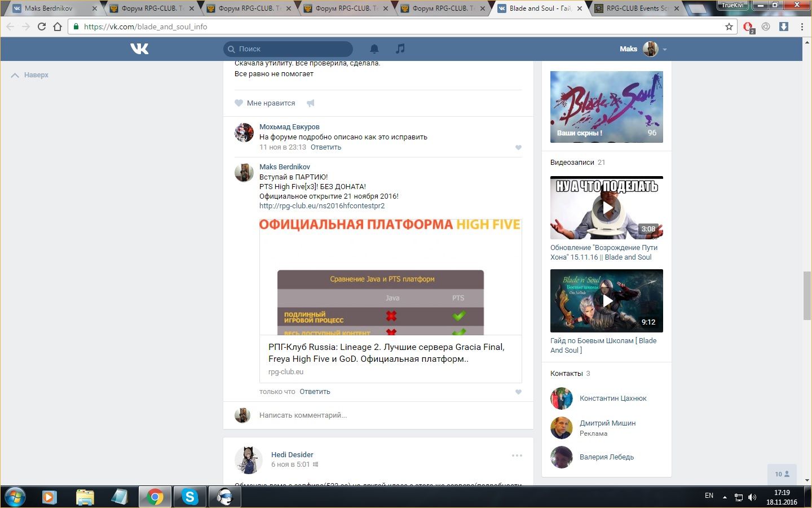Open Skype from the taskbar
Image resolution: width=812 pixels, height=508 pixels.
point(190,497)
